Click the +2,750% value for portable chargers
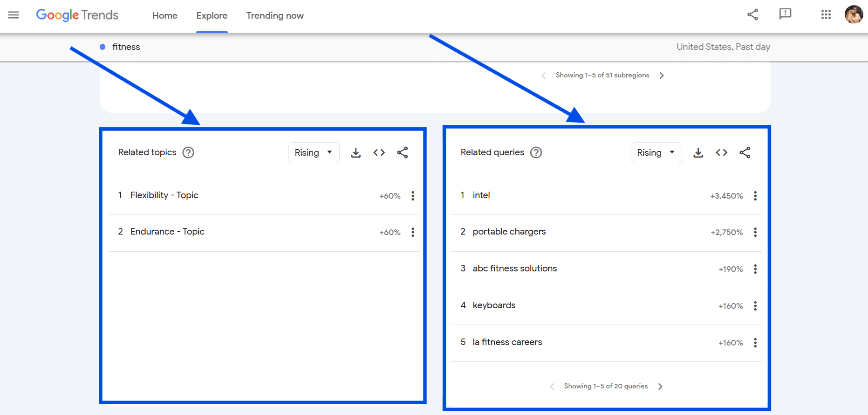 point(727,232)
